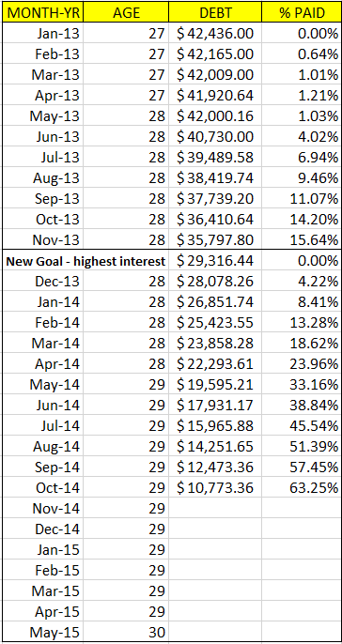Select the New Goal - highest interest cell

point(85,260)
